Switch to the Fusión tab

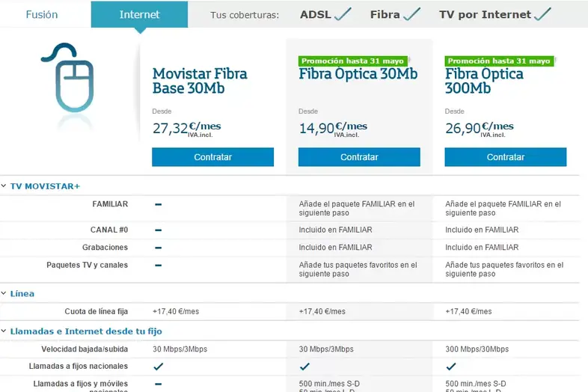[x=42, y=14]
